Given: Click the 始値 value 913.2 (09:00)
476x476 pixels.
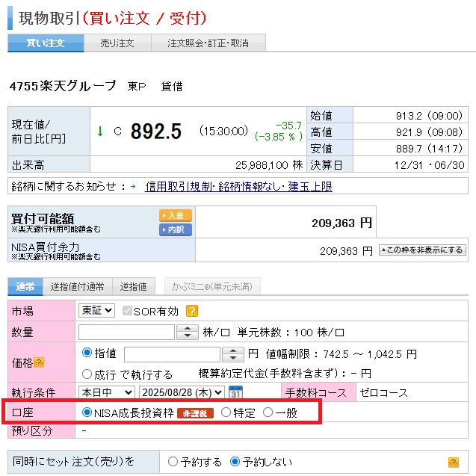Looking at the screenshot, I should (429, 116).
